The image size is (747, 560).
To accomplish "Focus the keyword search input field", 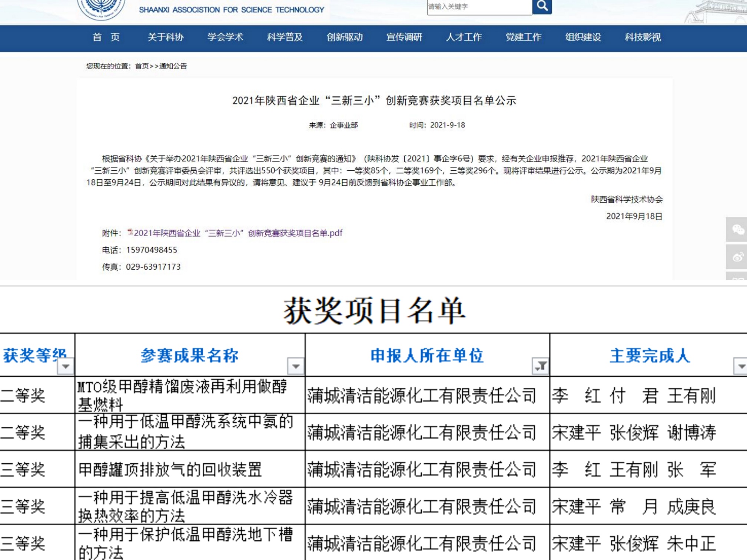I will pyautogui.click(x=479, y=6).
